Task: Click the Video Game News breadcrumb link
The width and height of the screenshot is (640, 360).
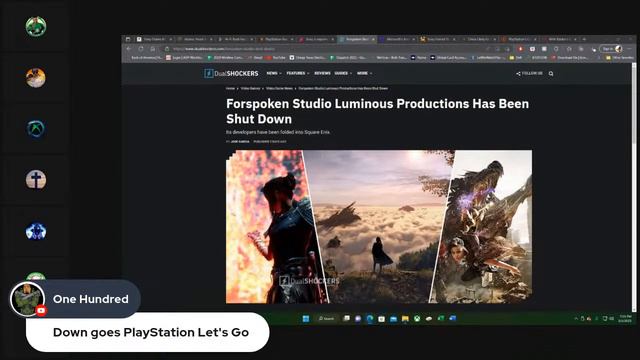Action: pyautogui.click(x=280, y=88)
